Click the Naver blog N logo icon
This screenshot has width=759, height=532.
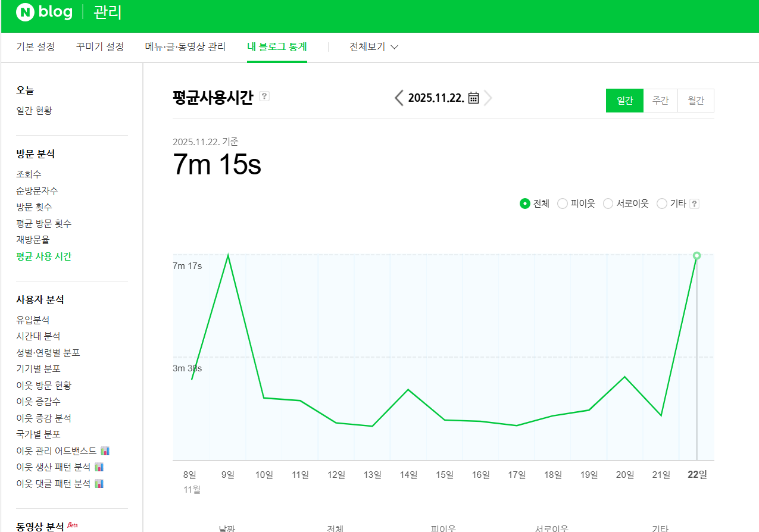[25, 12]
